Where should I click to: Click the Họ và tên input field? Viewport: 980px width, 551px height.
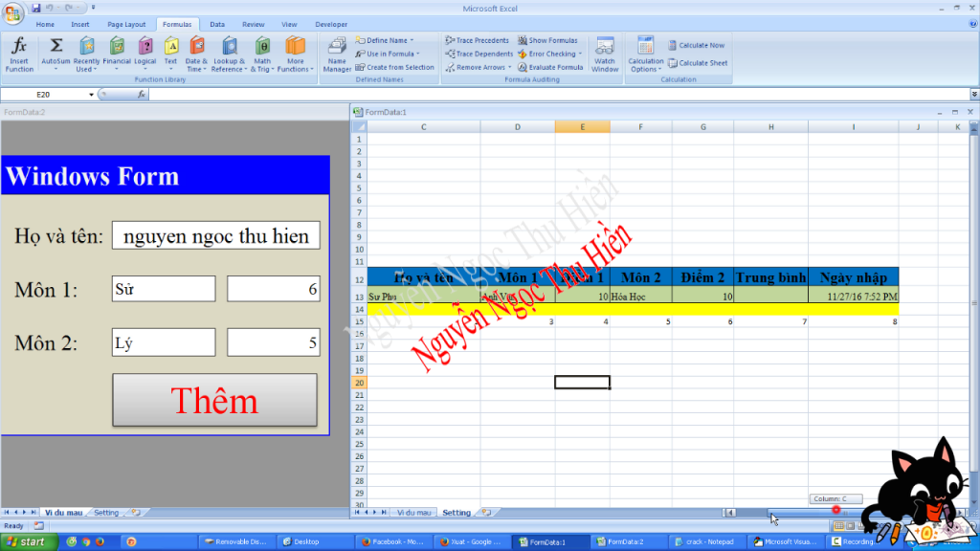pyautogui.click(x=215, y=236)
